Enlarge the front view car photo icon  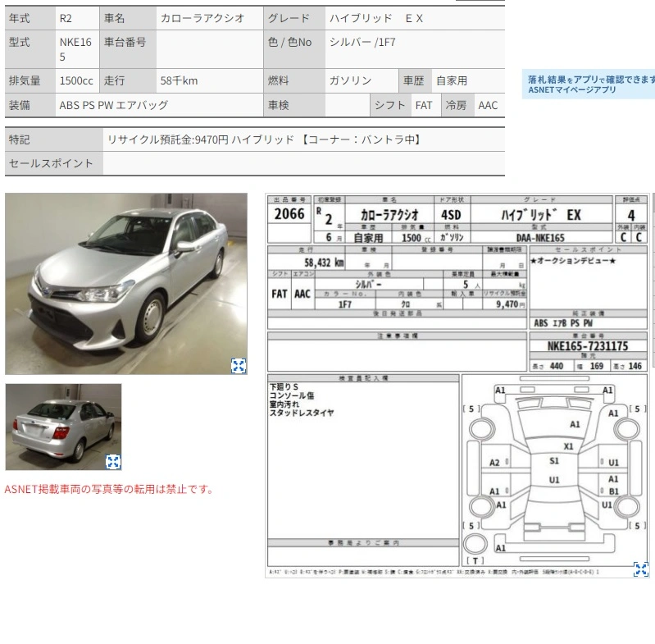point(239,366)
